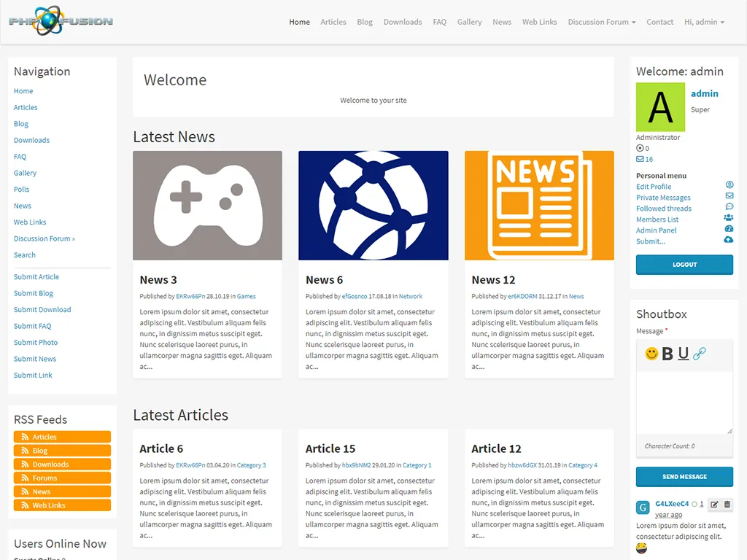Screen dimensions: 747x560
Task: Insert link in Shoutbox editor
Action: coord(699,354)
